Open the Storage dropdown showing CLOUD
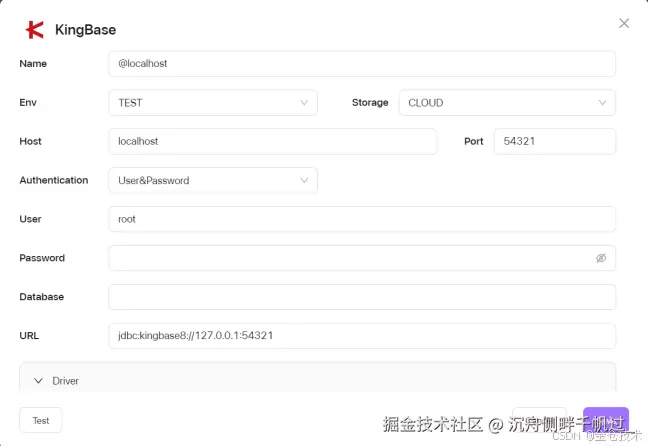The height and width of the screenshot is (447, 648). click(507, 102)
